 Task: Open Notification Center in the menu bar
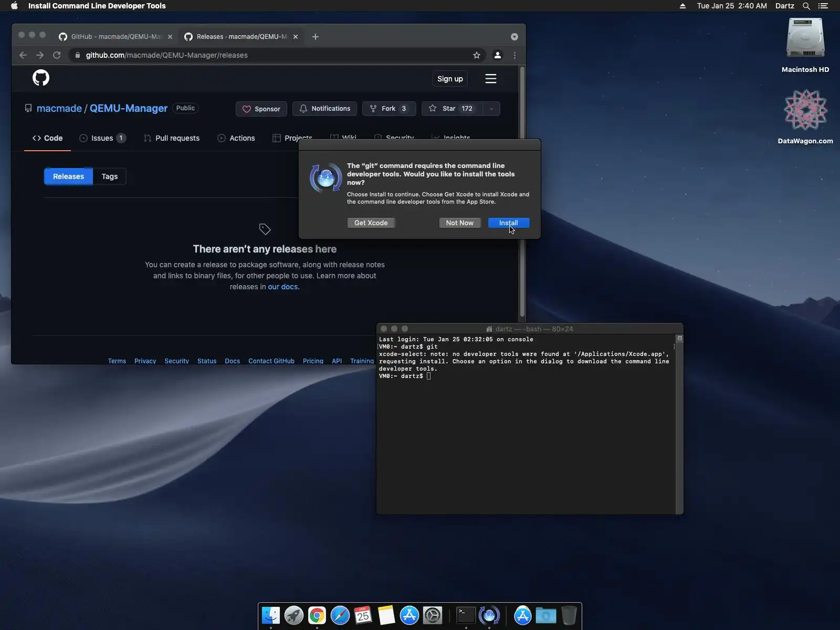[823, 6]
